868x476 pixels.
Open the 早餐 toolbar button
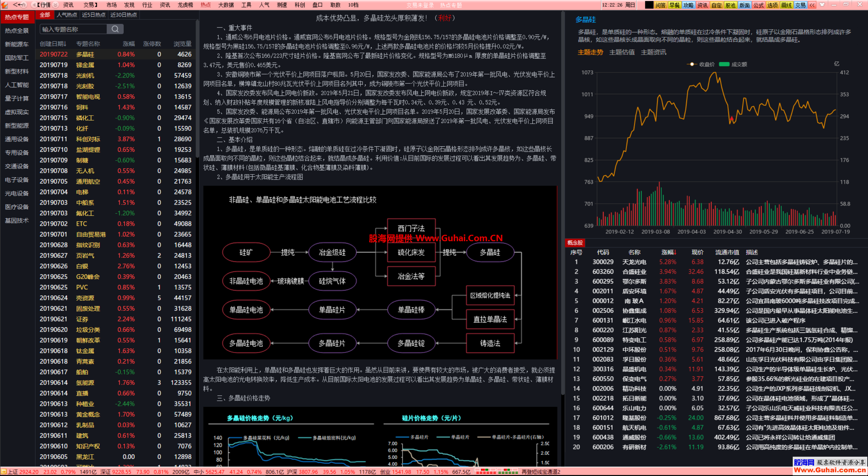[x=674, y=5]
